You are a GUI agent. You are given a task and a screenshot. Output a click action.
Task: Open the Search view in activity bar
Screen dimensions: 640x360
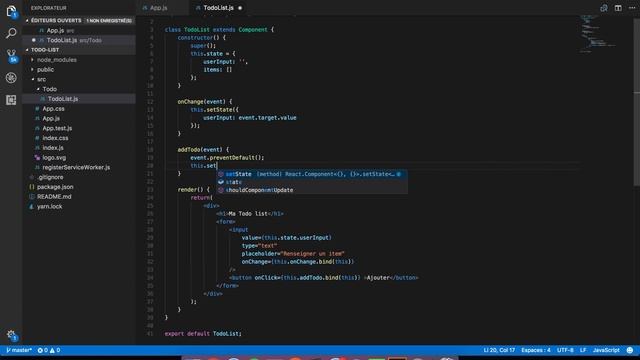[11, 33]
